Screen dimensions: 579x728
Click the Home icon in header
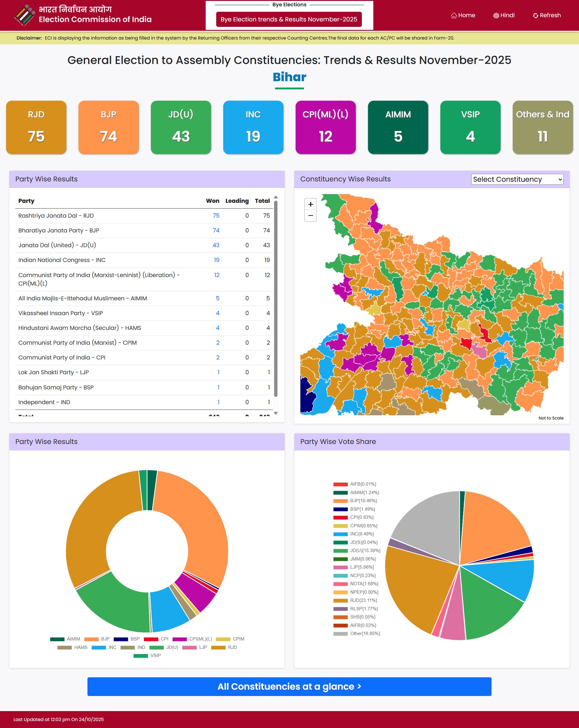point(454,15)
